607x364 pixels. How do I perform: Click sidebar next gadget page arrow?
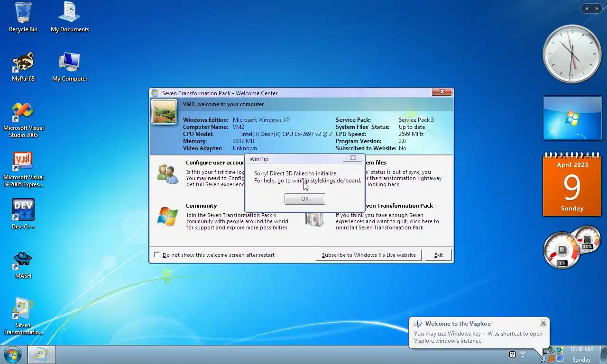597,9
